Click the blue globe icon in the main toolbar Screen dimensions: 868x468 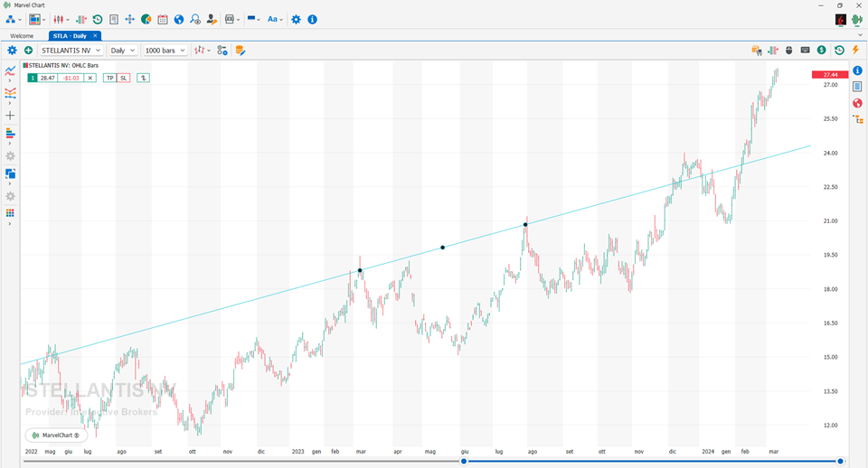point(179,19)
